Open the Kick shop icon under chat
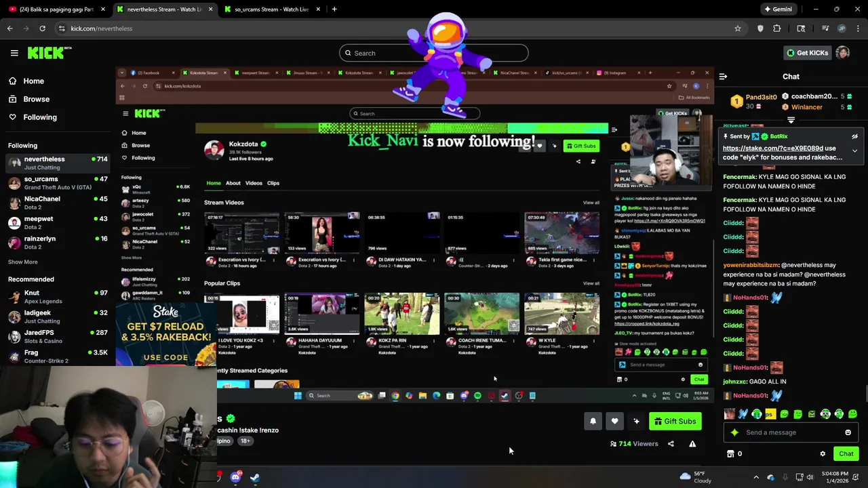The height and width of the screenshot is (488, 868). click(x=730, y=453)
